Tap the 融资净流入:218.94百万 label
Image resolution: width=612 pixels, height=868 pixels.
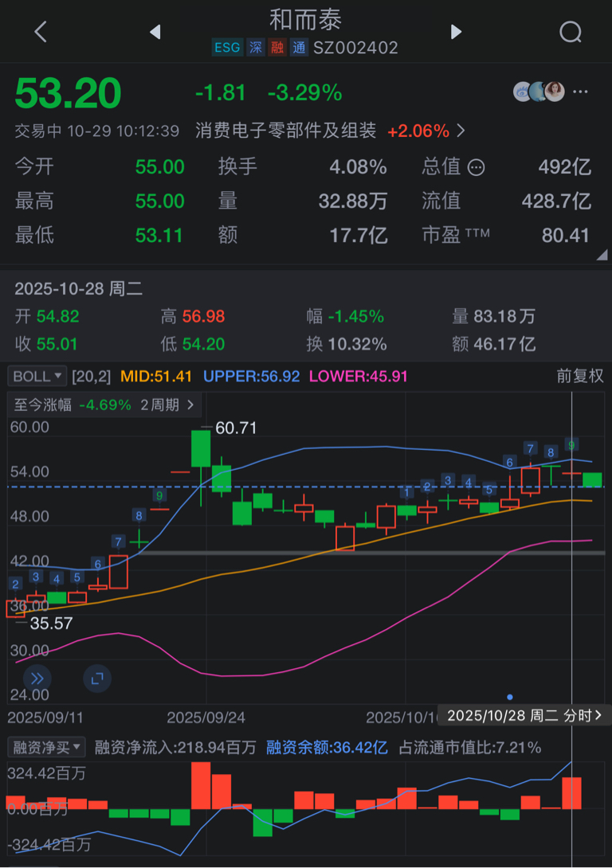click(x=175, y=748)
